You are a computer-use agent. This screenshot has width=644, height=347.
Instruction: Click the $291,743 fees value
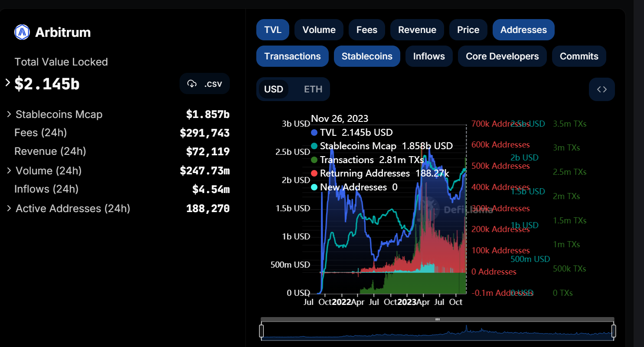[x=205, y=133]
